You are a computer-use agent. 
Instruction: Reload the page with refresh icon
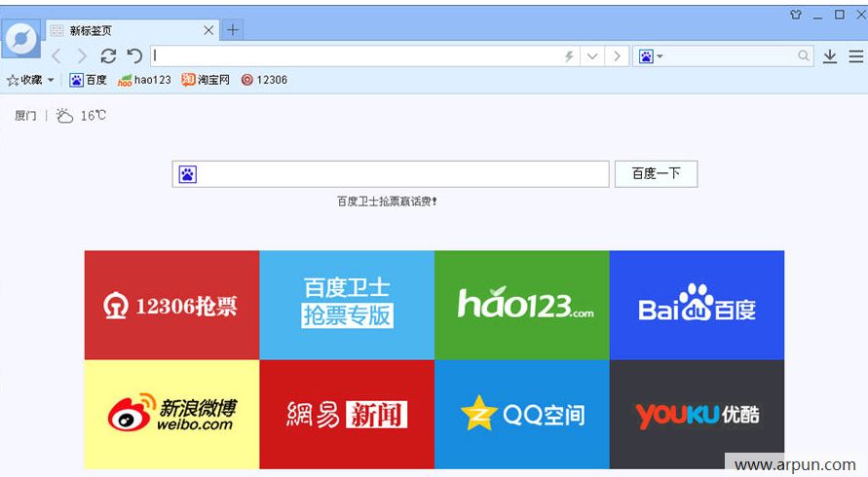click(x=108, y=55)
